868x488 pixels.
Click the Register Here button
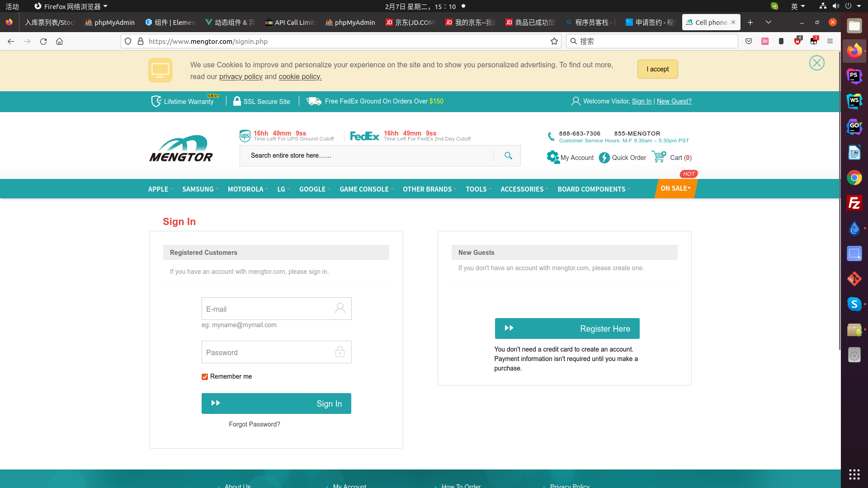pos(567,328)
